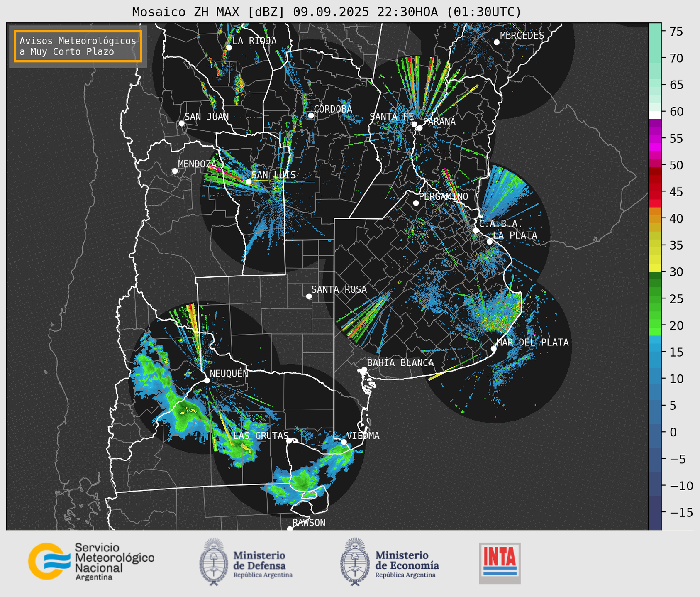700x597 pixels.
Task: Click the Ministerio de Economía emblem
Action: point(354,561)
